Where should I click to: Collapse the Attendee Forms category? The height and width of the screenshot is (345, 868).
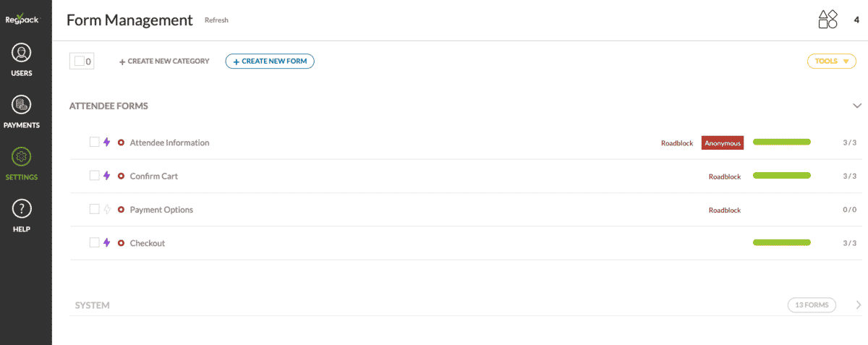click(857, 106)
